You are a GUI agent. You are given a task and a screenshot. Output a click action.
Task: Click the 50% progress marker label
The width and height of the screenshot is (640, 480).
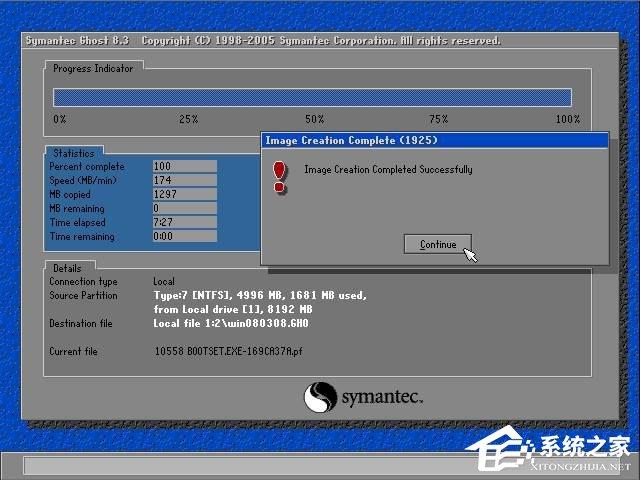coord(315,119)
